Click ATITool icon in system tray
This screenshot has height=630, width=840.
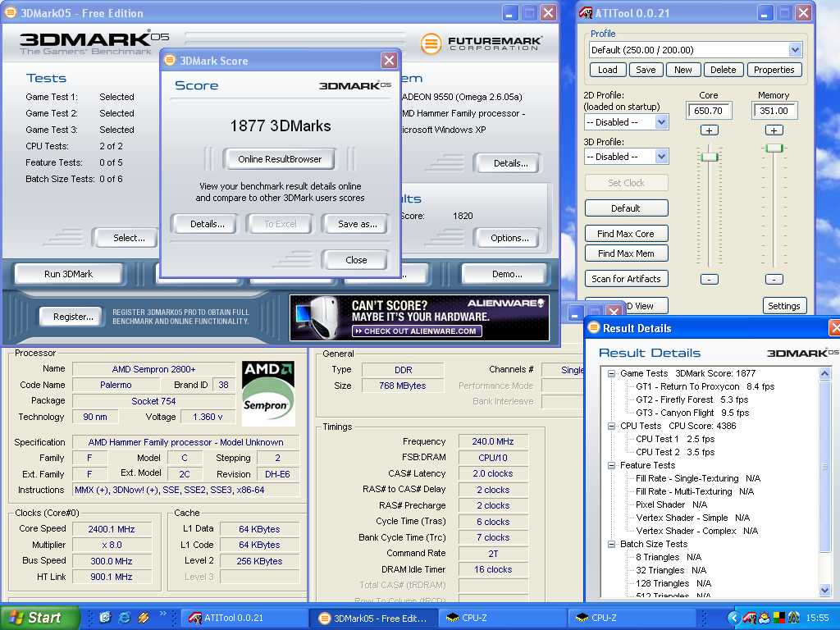pos(749,618)
